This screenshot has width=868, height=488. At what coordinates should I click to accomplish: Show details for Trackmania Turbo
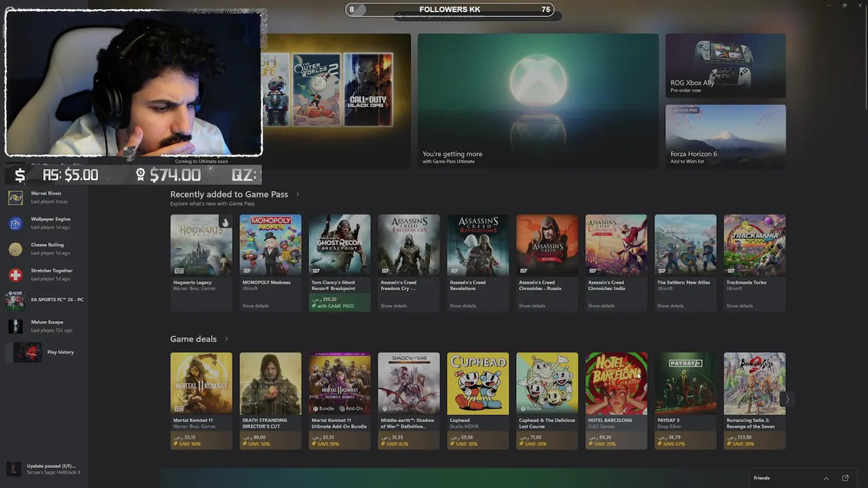(740, 306)
